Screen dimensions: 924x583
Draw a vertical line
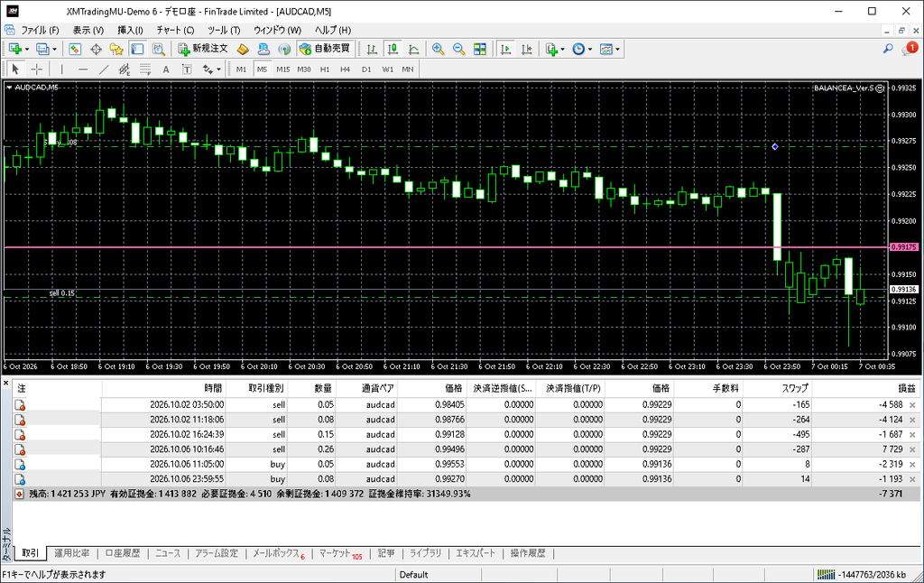coord(62,69)
